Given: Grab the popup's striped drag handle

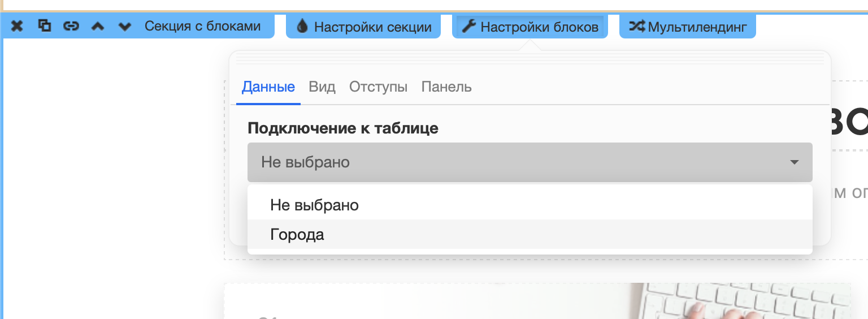Looking at the screenshot, I should coord(530,58).
